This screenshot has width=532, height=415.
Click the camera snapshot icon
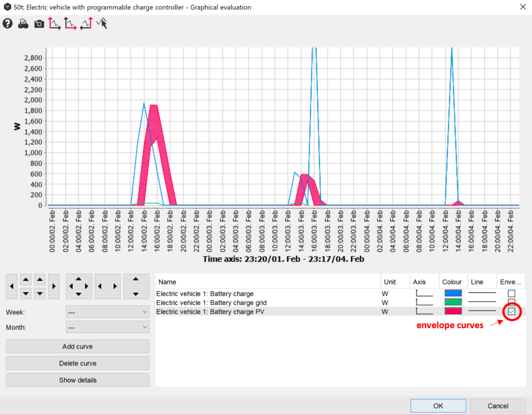click(x=39, y=24)
